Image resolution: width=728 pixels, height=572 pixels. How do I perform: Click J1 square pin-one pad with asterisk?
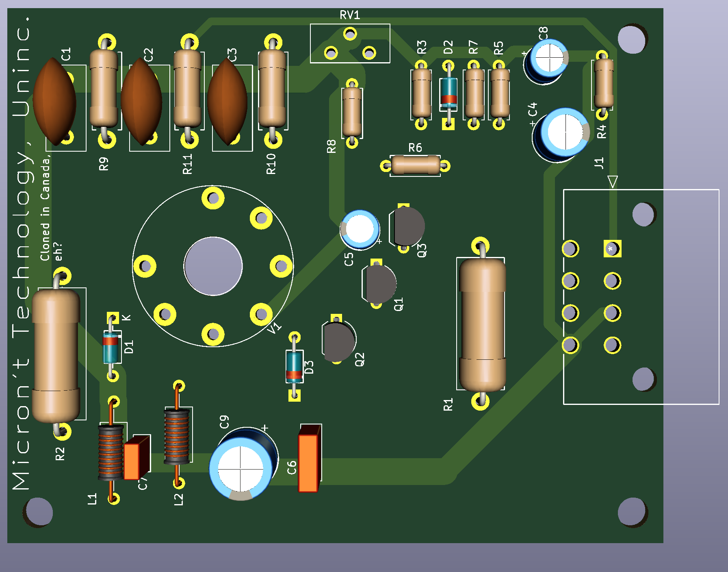612,248
